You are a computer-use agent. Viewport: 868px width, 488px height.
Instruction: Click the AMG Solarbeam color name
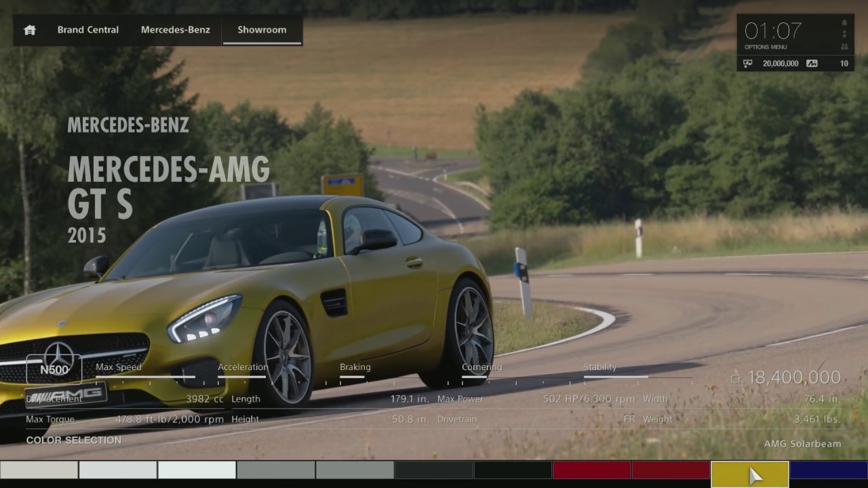[802, 444]
